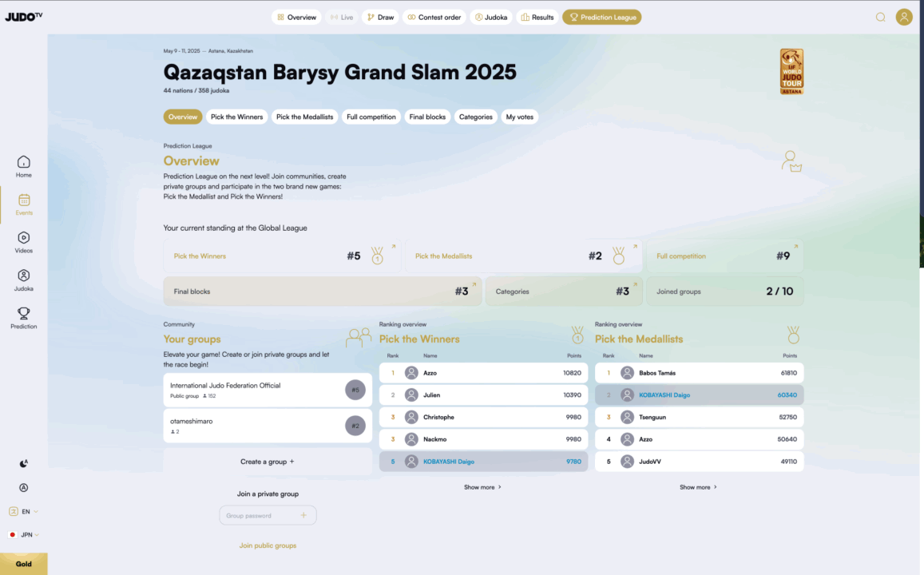Open Categories card arrow
Screen dimensions: 924x575
tap(635, 284)
